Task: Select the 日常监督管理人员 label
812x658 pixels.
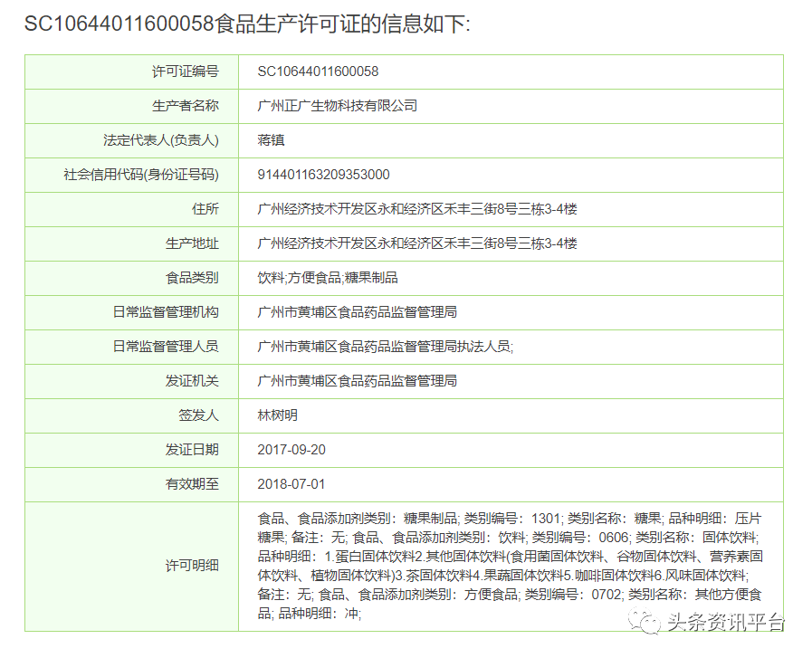Action: (x=166, y=347)
